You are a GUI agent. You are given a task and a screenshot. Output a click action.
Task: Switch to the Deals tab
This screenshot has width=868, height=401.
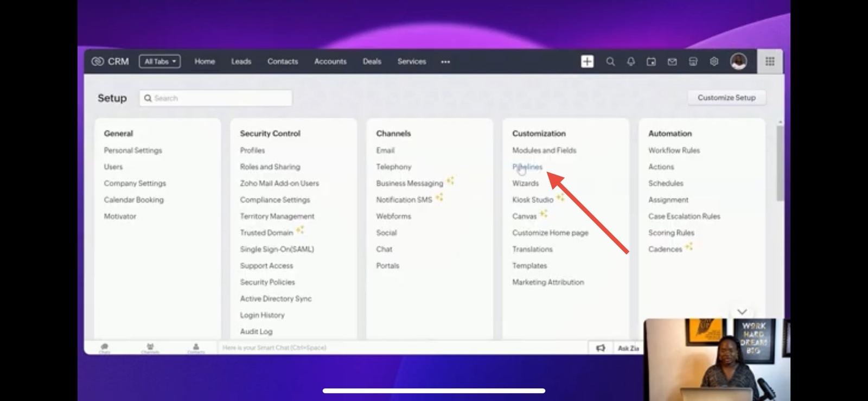point(372,61)
